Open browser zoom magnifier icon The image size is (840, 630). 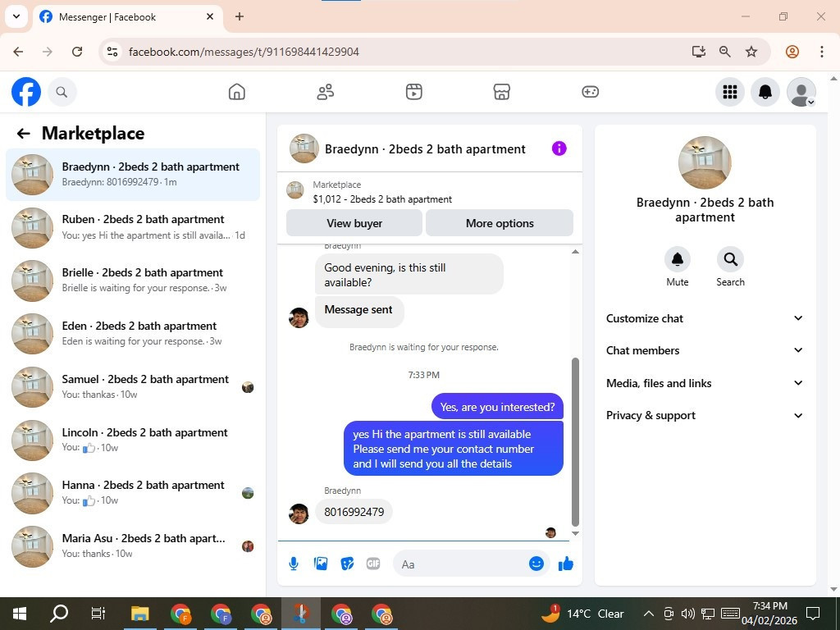(x=725, y=52)
